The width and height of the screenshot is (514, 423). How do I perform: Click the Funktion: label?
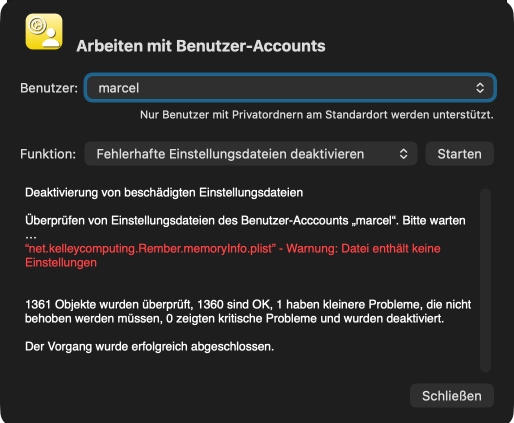click(x=48, y=154)
